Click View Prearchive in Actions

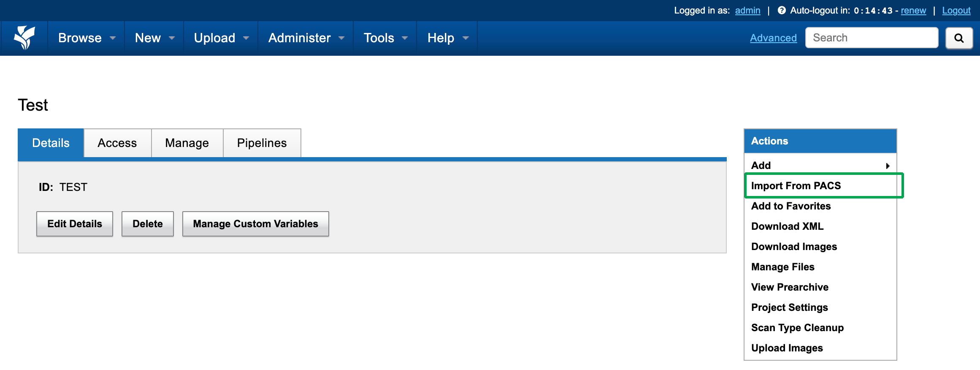pos(790,287)
